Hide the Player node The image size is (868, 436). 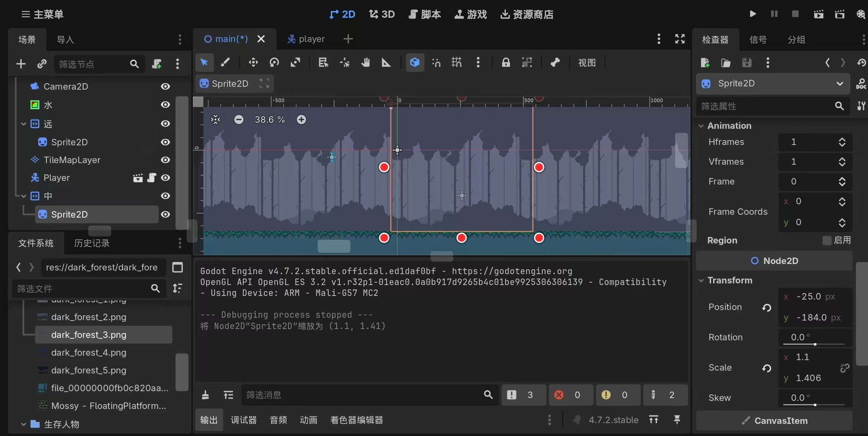pos(165,178)
